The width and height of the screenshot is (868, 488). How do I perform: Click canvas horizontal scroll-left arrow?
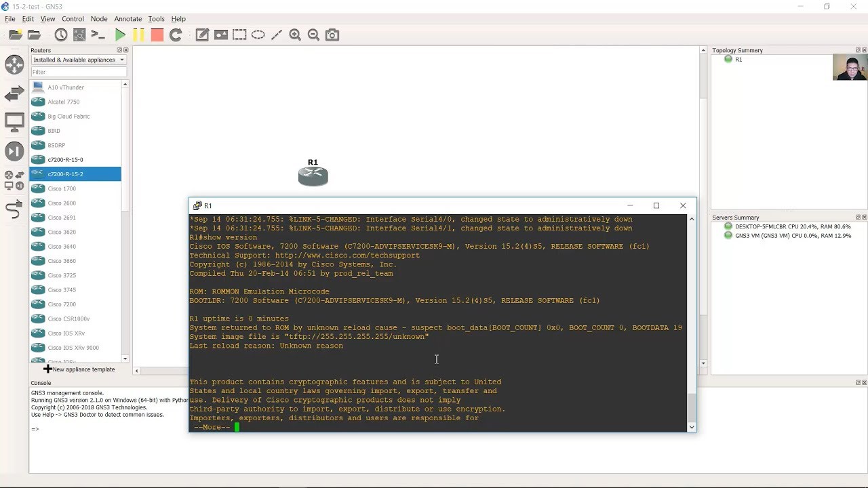tap(136, 371)
